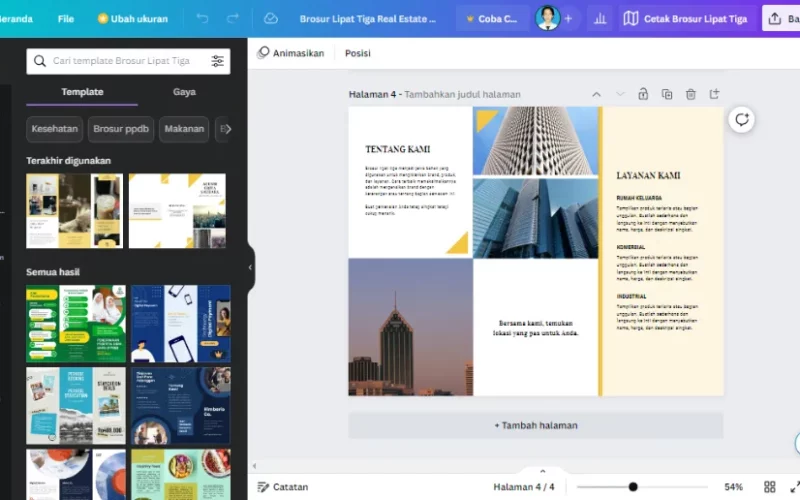Click the zoom slider handle
The image size is (800, 500).
tap(633, 487)
